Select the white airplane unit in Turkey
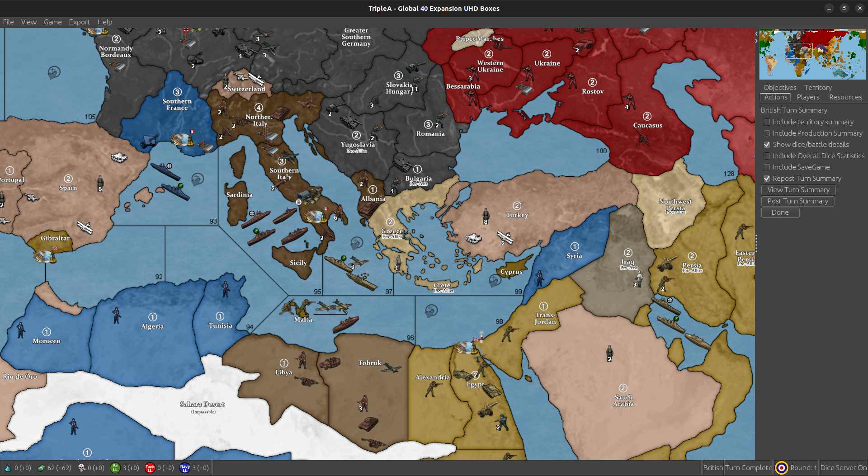868x476 pixels. pyautogui.click(x=505, y=237)
